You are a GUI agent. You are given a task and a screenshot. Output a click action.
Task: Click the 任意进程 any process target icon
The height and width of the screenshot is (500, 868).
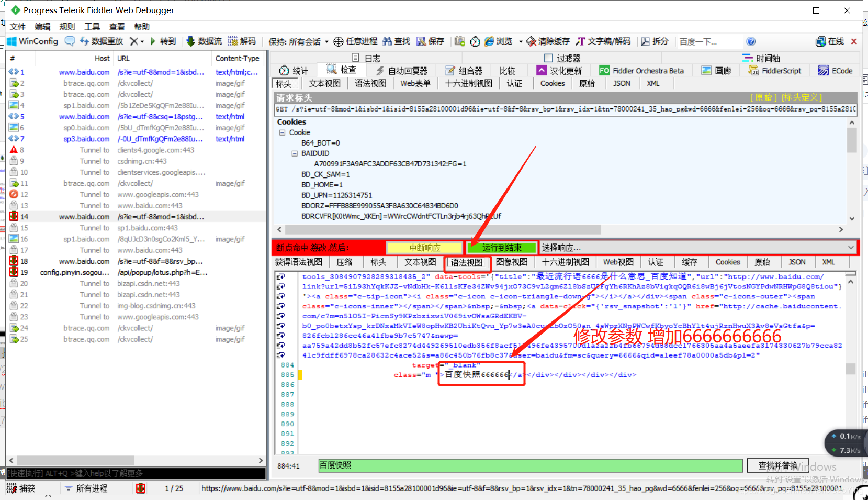tap(339, 41)
